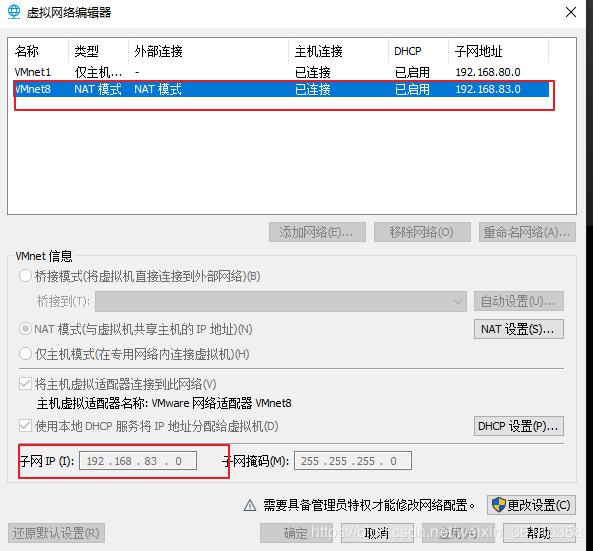Screen dimensions: 593x551
Task: Click the 帮助 button
Action: coord(539,533)
